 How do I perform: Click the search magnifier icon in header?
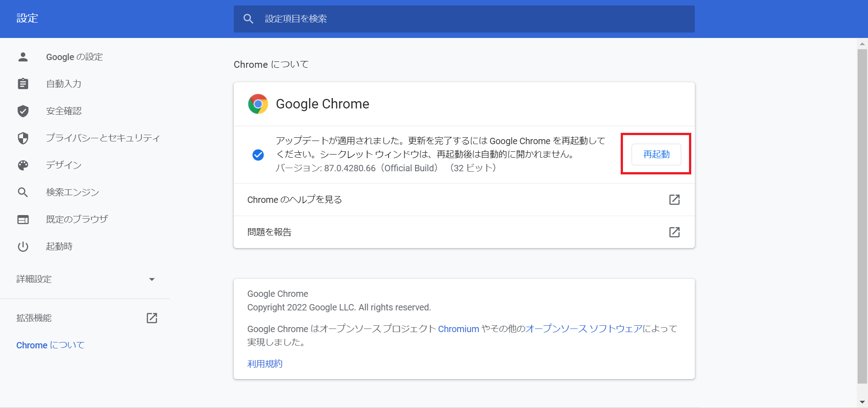pos(248,19)
